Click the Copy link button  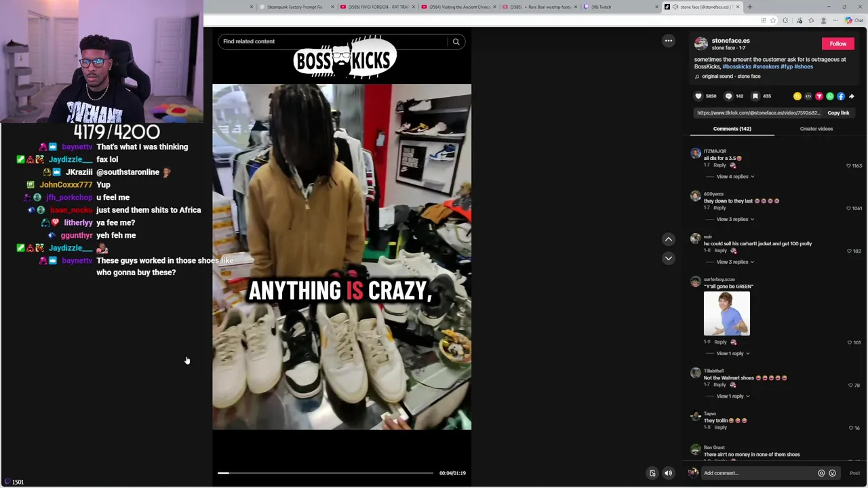pyautogui.click(x=838, y=113)
